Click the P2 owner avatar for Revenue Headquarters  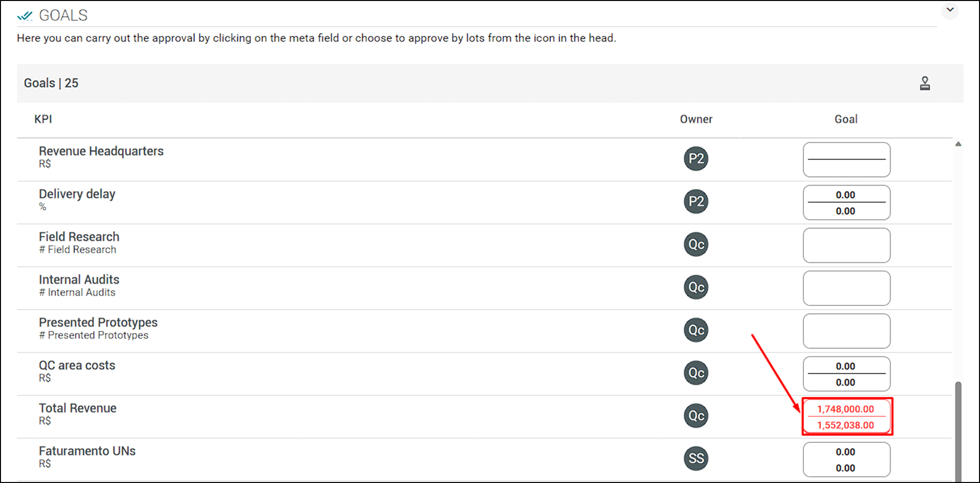pyautogui.click(x=696, y=159)
